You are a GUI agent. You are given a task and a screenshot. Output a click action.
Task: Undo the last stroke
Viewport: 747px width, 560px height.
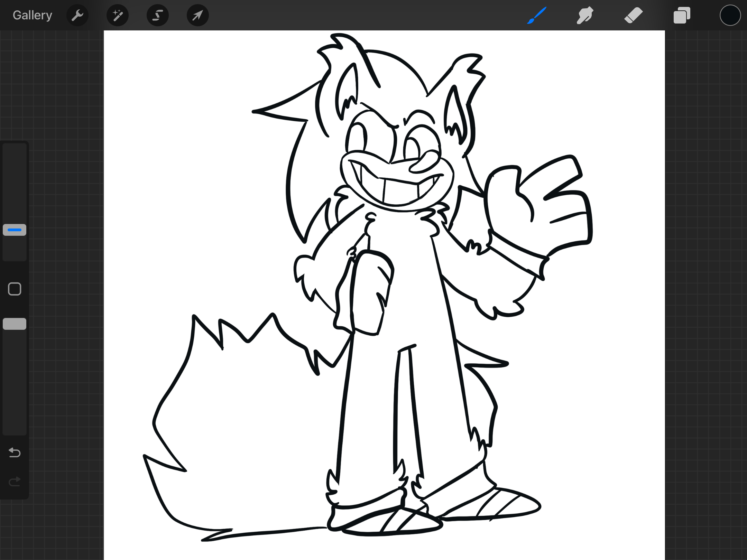pos(15,452)
